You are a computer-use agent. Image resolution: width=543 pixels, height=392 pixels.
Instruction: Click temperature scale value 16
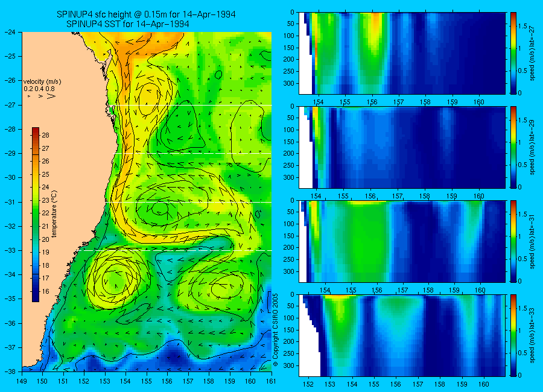point(45,291)
